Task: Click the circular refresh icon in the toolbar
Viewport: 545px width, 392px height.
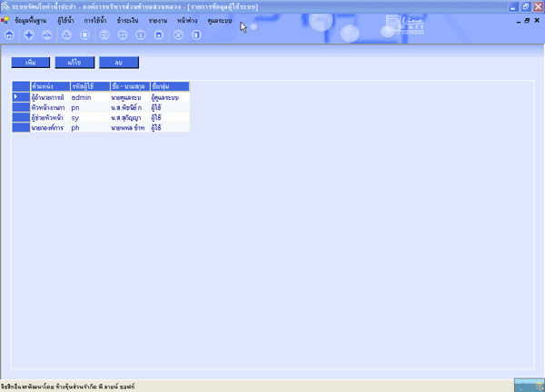Action: click(178, 34)
